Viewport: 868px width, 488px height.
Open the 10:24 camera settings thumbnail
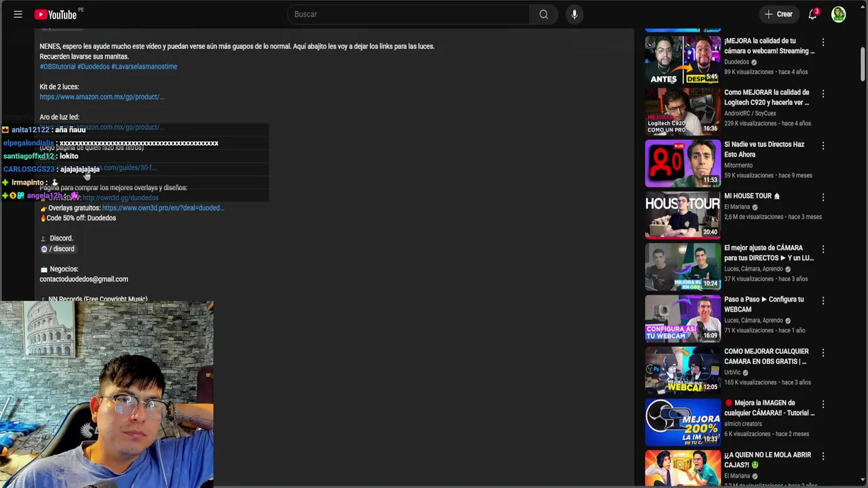(x=683, y=267)
